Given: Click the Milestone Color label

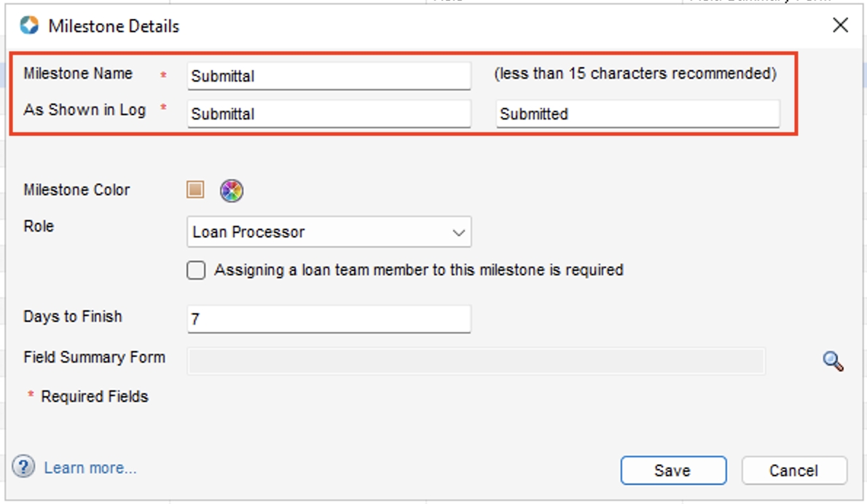Looking at the screenshot, I should click(x=76, y=190).
